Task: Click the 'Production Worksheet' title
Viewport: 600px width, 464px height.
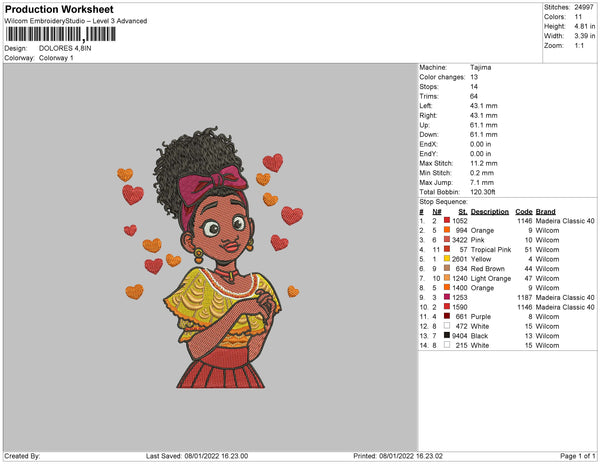Action: coord(59,10)
